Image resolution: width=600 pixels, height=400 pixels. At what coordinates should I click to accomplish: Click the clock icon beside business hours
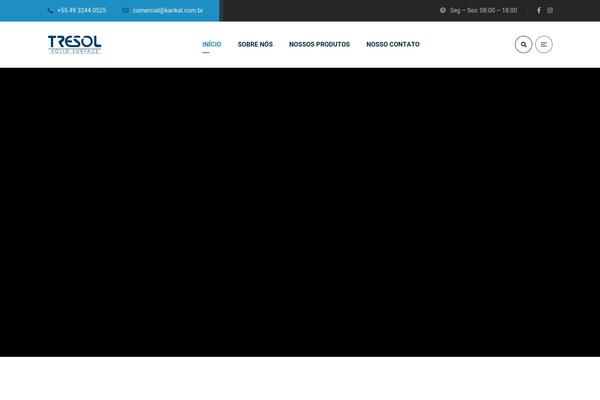click(443, 10)
